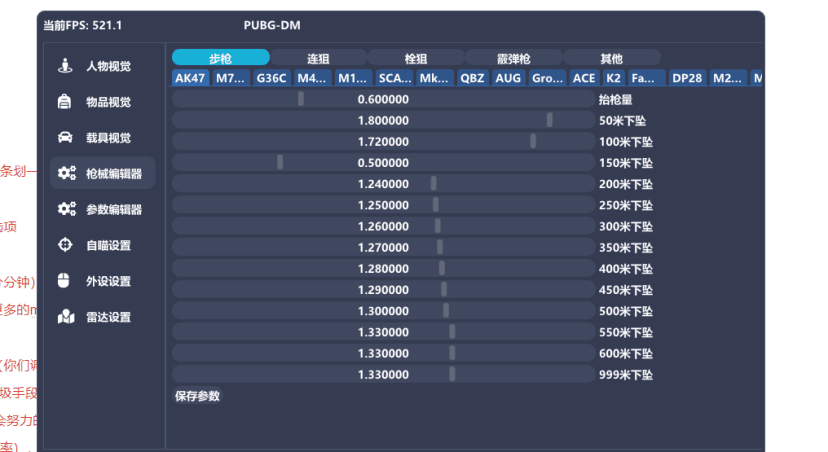Select the ACE weapon tab
The image size is (828, 452).
pos(584,78)
